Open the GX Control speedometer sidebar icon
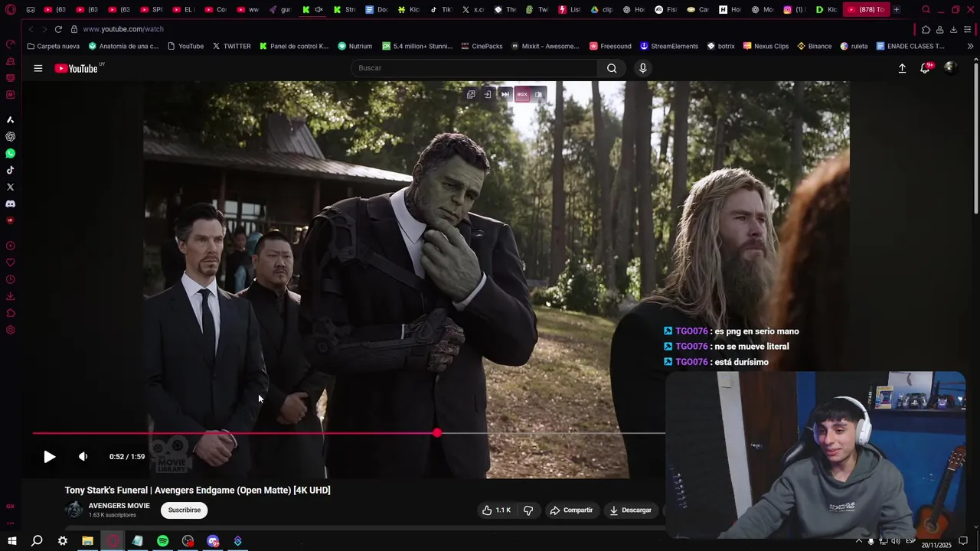The image size is (980, 551). tap(10, 44)
